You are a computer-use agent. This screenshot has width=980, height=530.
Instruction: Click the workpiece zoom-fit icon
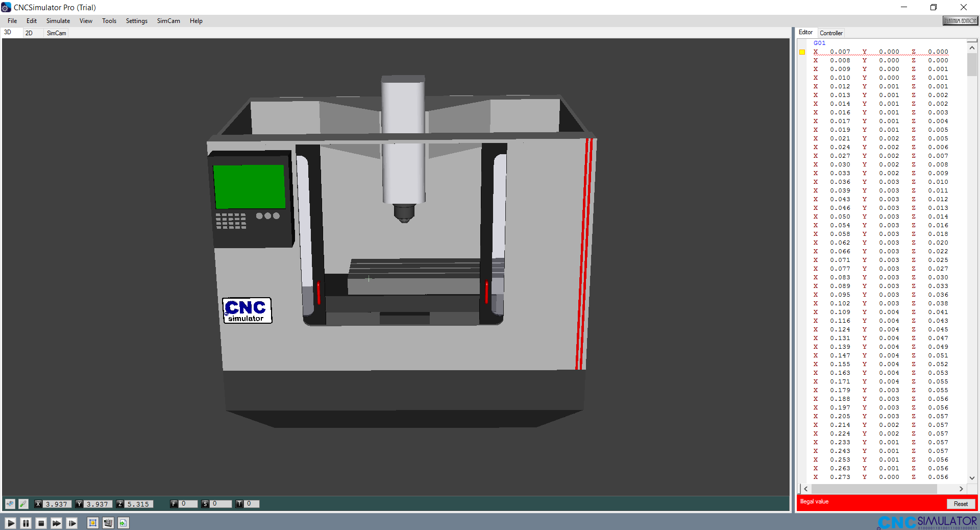tap(92, 523)
